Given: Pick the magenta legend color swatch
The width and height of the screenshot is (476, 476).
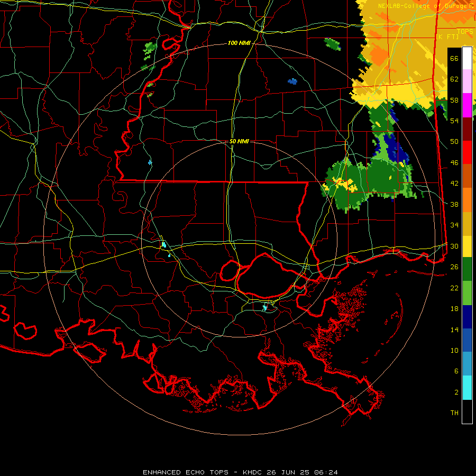Looking at the screenshot, I should 467,105.
